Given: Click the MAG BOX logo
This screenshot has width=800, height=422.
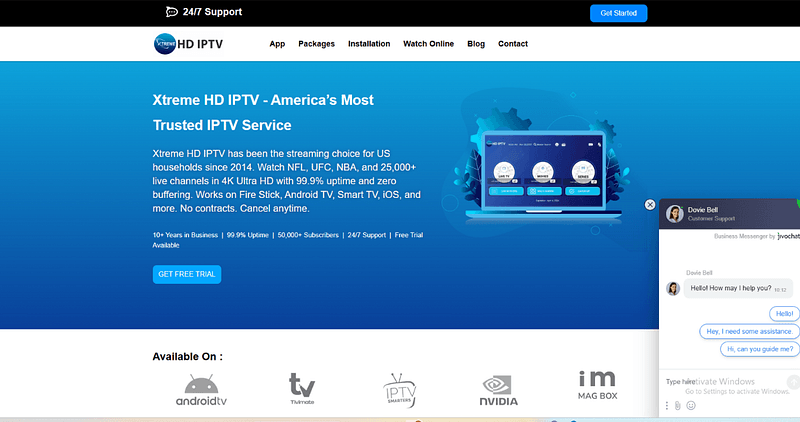Looking at the screenshot, I should [597, 385].
